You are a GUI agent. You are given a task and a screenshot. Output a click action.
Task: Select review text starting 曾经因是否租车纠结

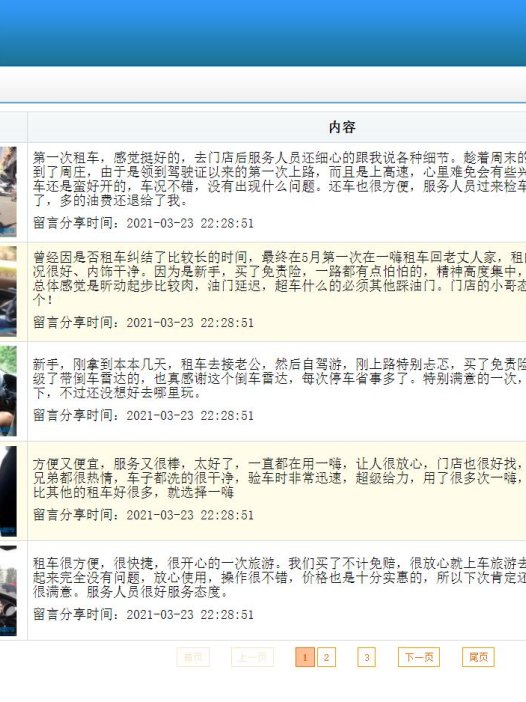pos(279,278)
